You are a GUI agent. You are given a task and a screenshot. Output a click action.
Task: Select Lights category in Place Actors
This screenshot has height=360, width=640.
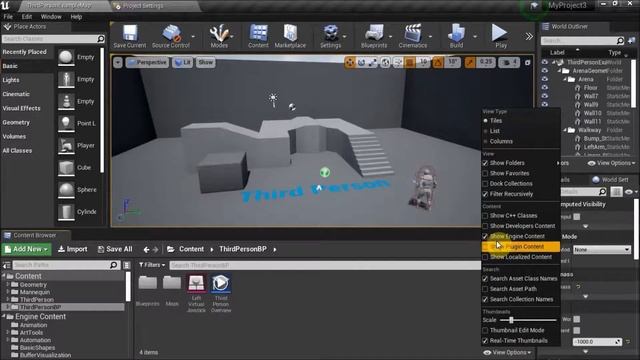click(11, 80)
